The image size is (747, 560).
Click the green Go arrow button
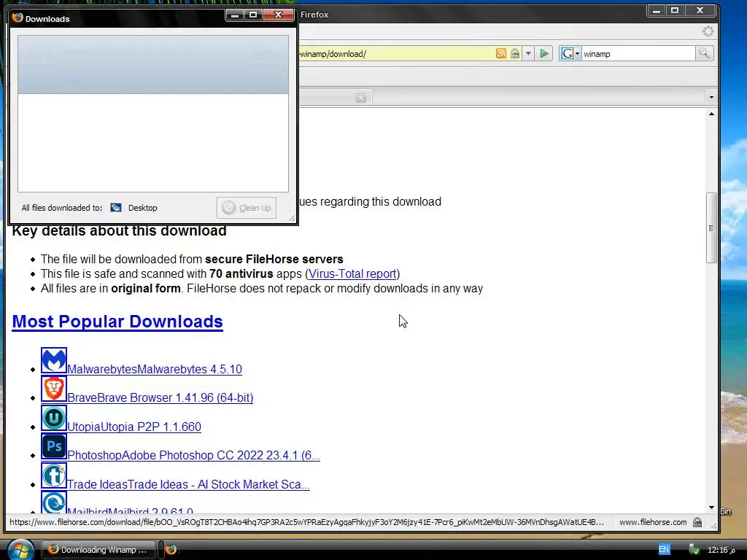tap(543, 54)
